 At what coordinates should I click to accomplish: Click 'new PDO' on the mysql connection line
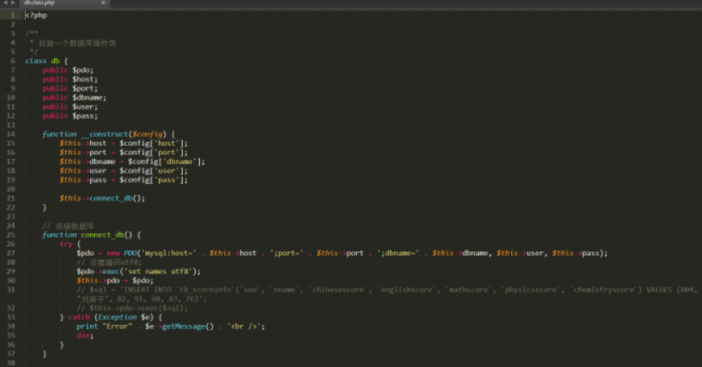(x=122, y=253)
